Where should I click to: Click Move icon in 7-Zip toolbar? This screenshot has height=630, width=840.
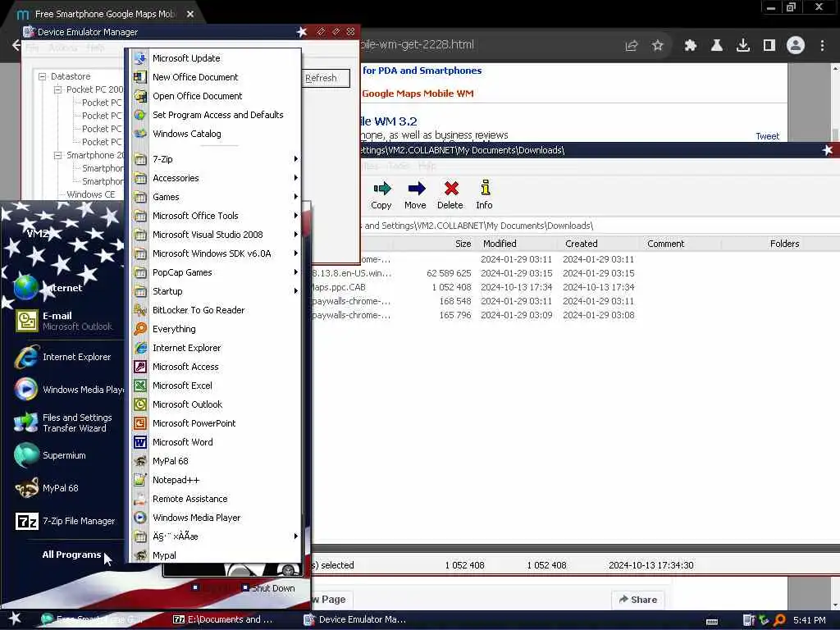(x=416, y=195)
